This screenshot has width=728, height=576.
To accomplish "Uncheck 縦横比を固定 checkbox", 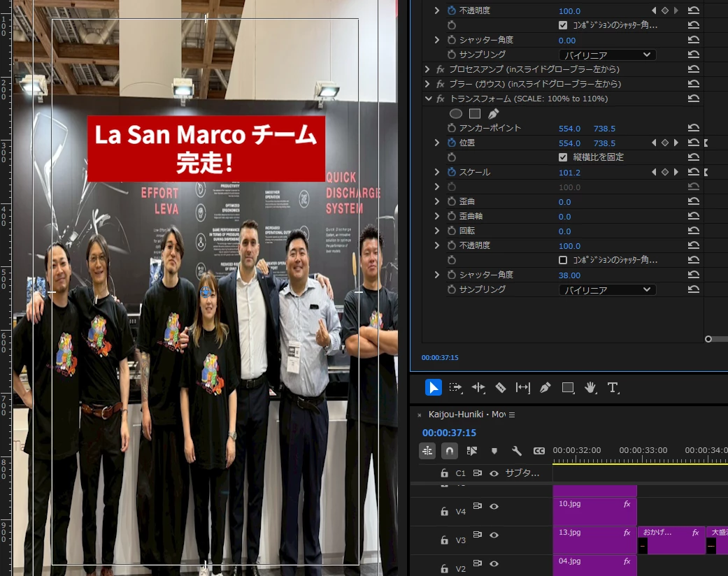I will click(x=563, y=157).
